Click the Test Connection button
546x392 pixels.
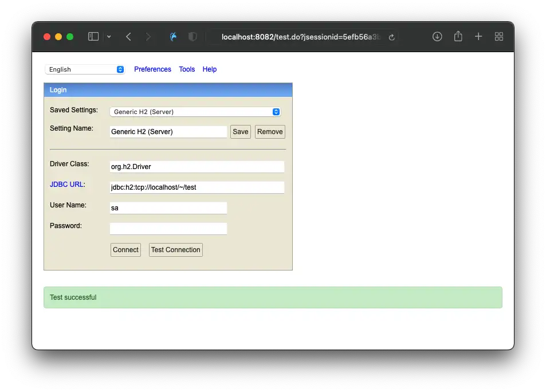coord(176,250)
